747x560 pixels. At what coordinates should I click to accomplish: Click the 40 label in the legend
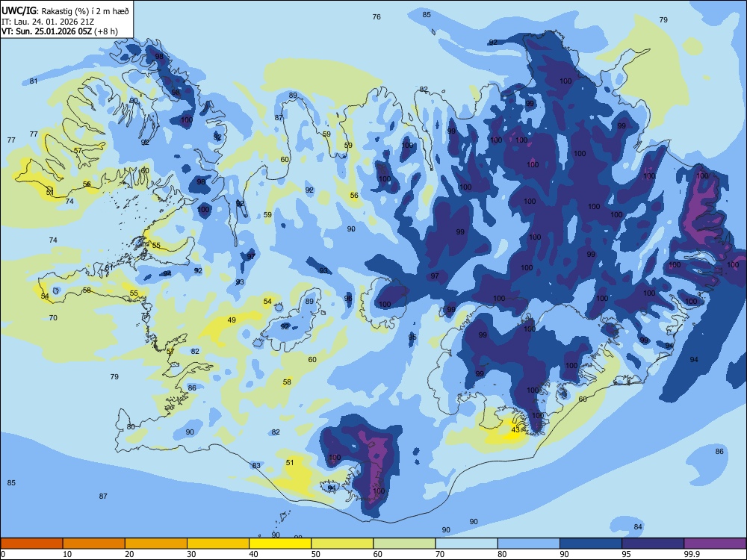253,554
